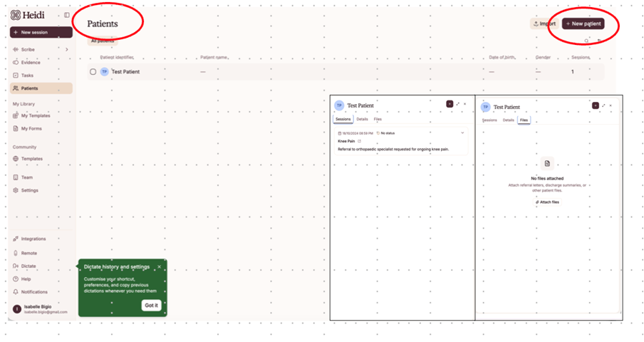Image resolution: width=644 pixels, height=342 pixels.
Task: Sort by Patient identifier column header
Action: pos(117,58)
